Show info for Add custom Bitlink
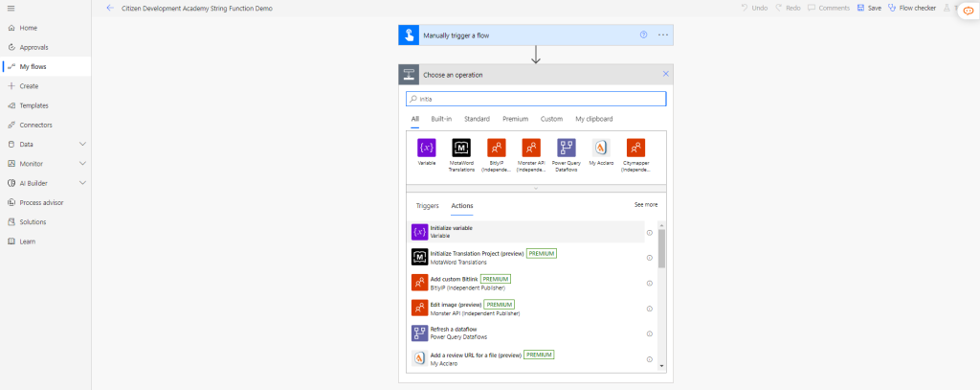 (650, 283)
